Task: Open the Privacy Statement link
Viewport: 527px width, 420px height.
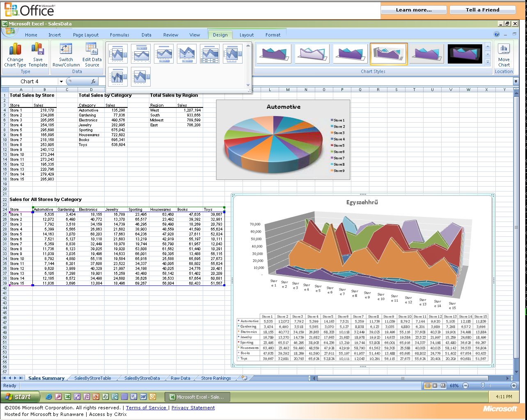Action: [193, 408]
